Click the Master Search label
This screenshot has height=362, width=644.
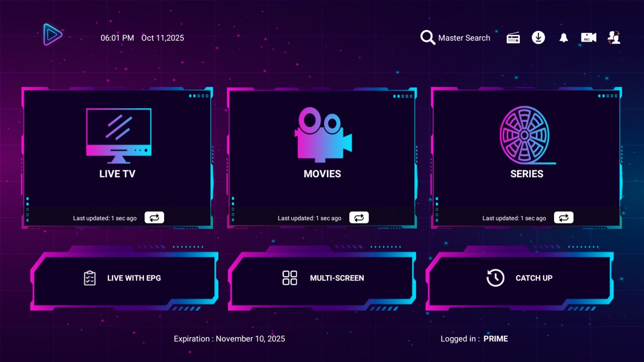coord(464,38)
